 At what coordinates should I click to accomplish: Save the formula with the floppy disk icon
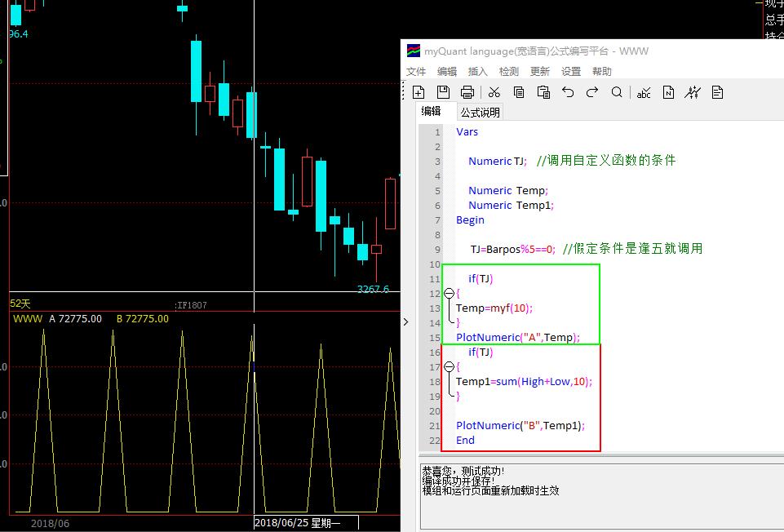443,92
